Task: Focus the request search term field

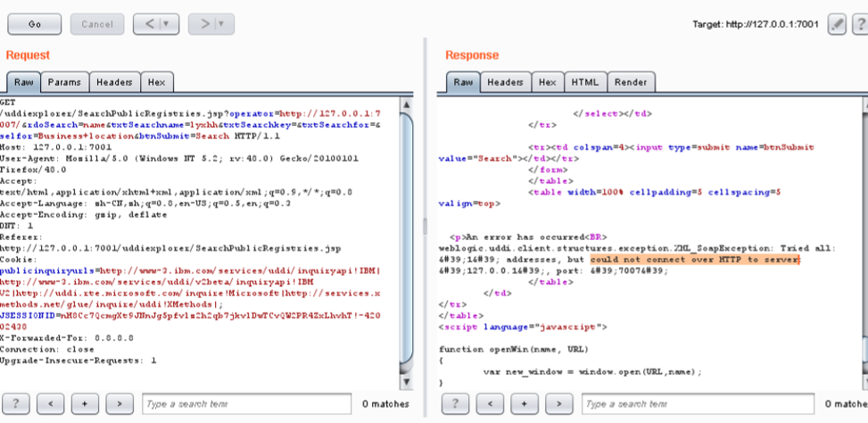Action: pos(247,403)
